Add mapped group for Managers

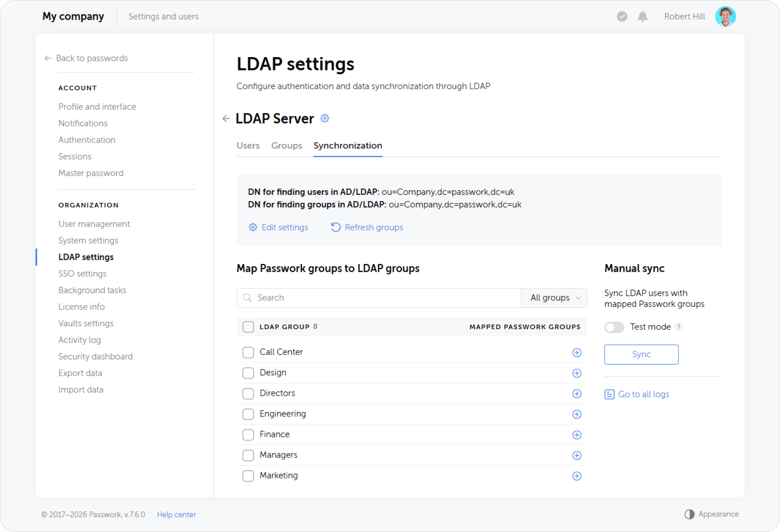pyautogui.click(x=577, y=455)
